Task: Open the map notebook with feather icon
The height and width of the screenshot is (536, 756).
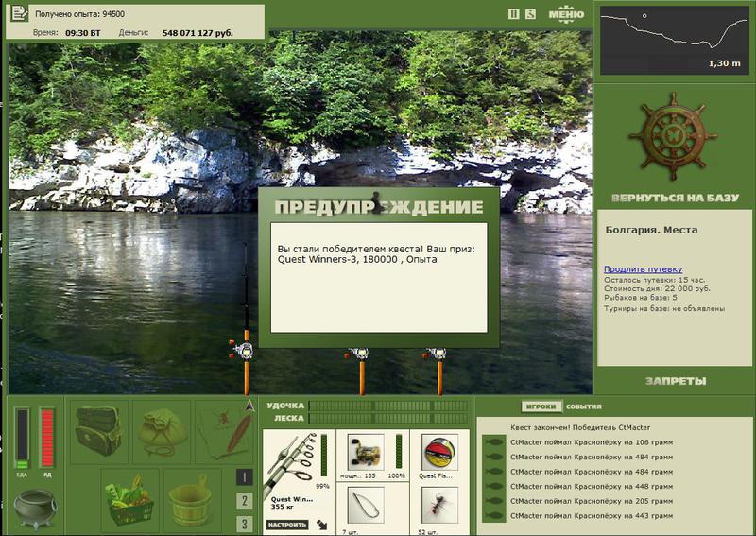Action: coord(224,431)
